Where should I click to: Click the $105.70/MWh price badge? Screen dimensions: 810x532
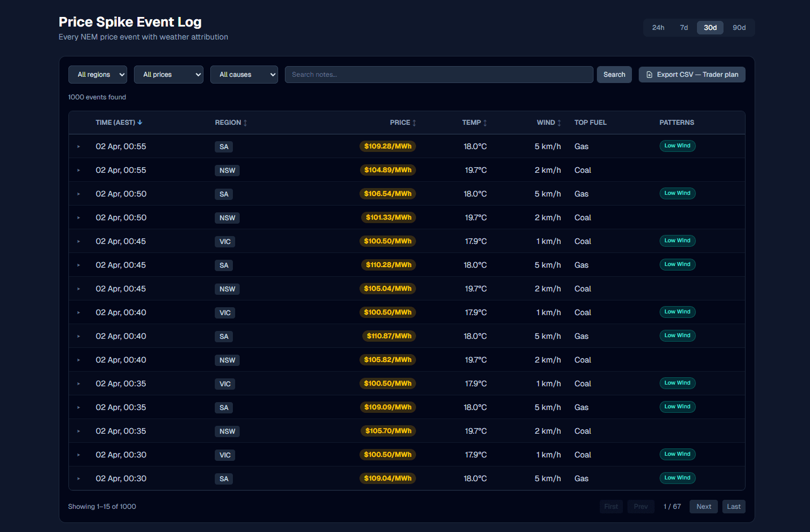(388, 431)
